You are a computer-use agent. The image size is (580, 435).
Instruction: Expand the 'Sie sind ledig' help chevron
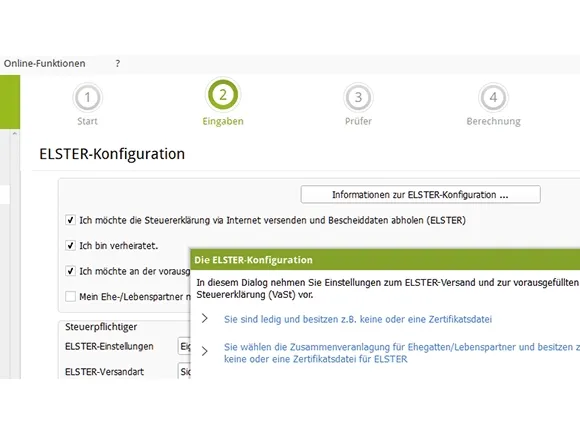point(205,318)
